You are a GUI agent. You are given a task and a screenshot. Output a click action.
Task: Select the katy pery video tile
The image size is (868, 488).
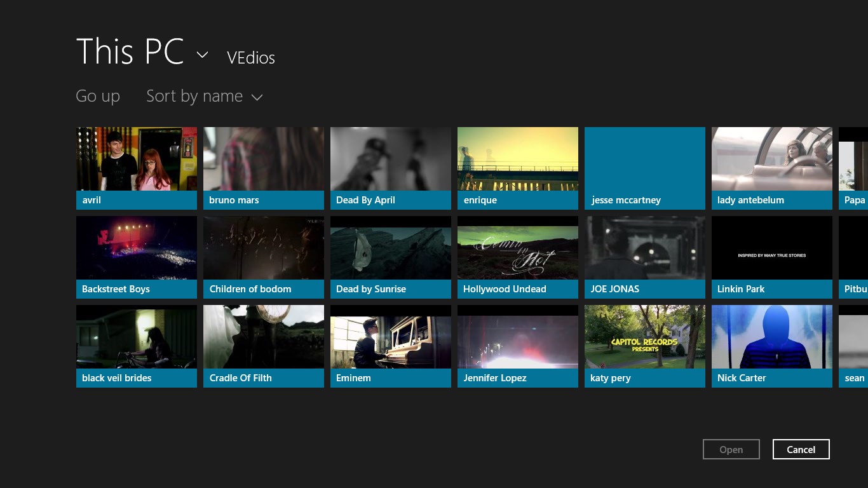pos(645,346)
